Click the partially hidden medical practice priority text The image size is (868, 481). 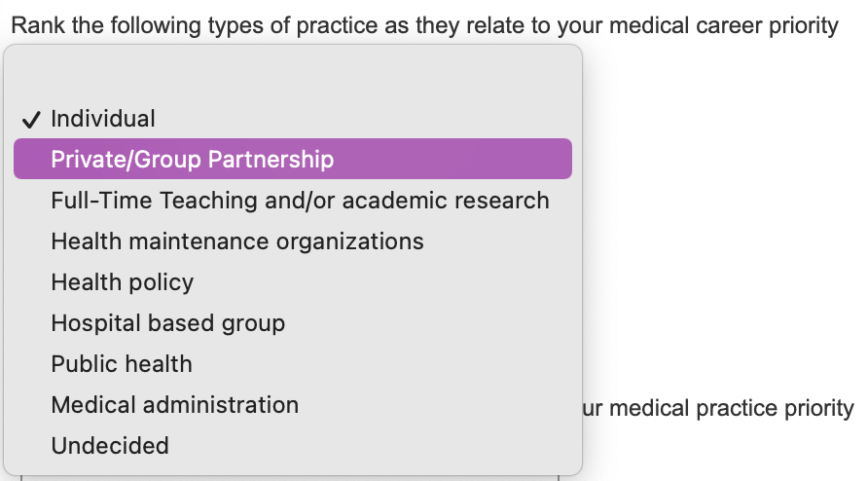(717, 408)
